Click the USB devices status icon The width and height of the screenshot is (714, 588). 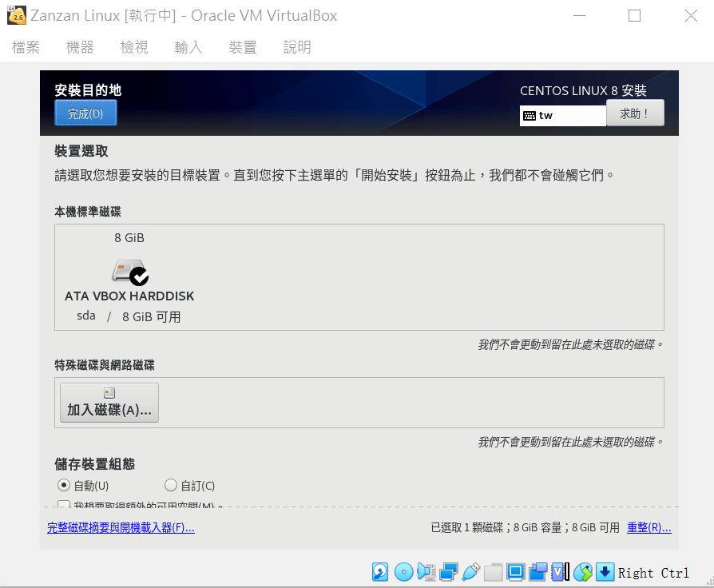pyautogui.click(x=471, y=572)
